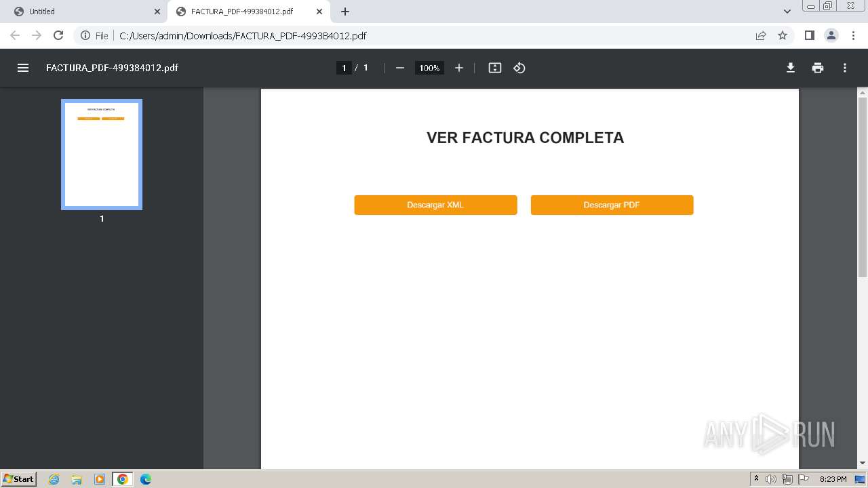Image resolution: width=868 pixels, height=488 pixels.
Task: Bookmark this tab with the star
Action: (x=783, y=35)
